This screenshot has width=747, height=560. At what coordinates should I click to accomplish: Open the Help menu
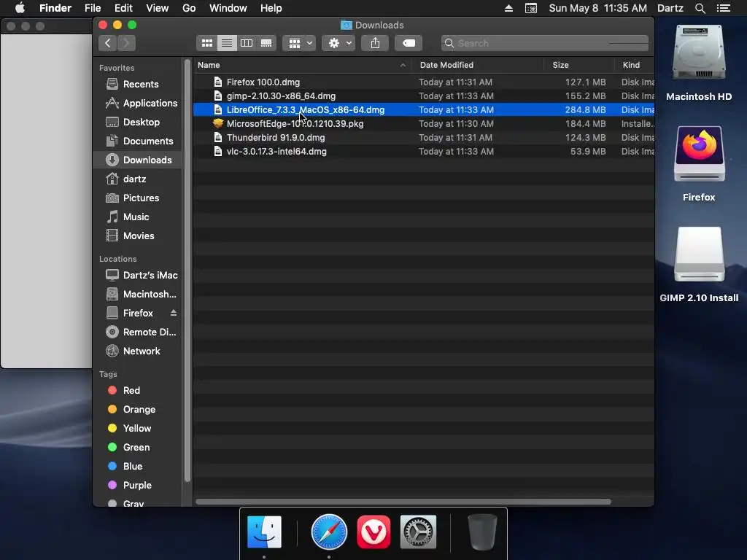[x=271, y=8]
